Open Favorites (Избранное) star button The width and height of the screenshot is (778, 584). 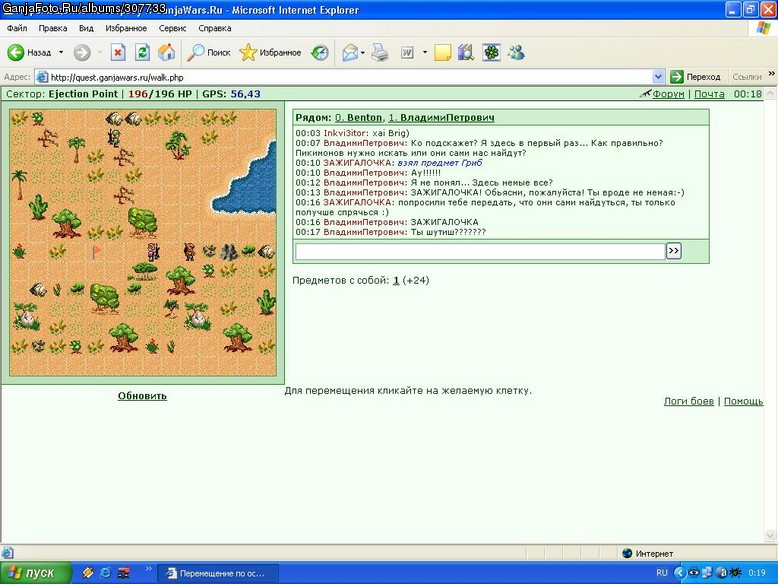tap(270, 52)
